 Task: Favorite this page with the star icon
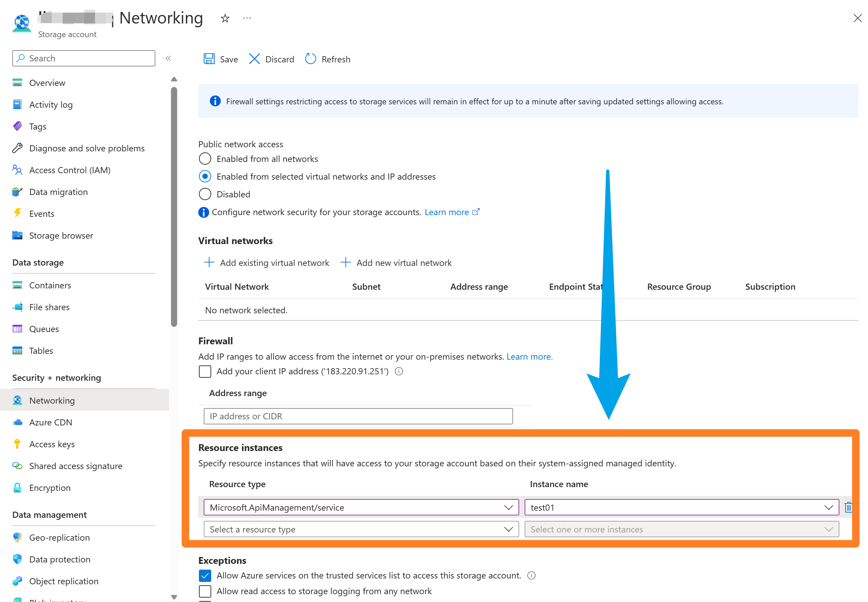coord(225,18)
